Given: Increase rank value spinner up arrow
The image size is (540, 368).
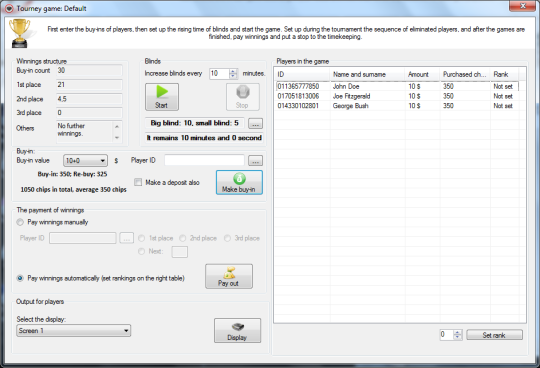Looking at the screenshot, I should click(458, 333).
